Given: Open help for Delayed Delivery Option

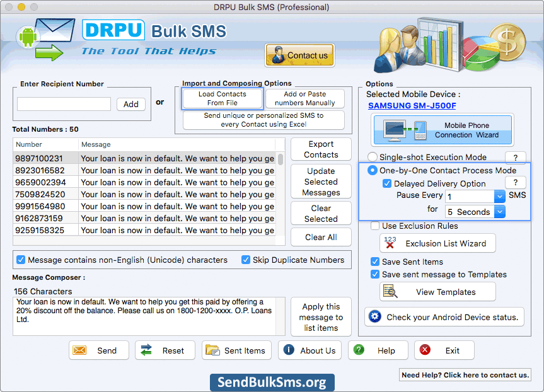Looking at the screenshot, I should click(516, 183).
